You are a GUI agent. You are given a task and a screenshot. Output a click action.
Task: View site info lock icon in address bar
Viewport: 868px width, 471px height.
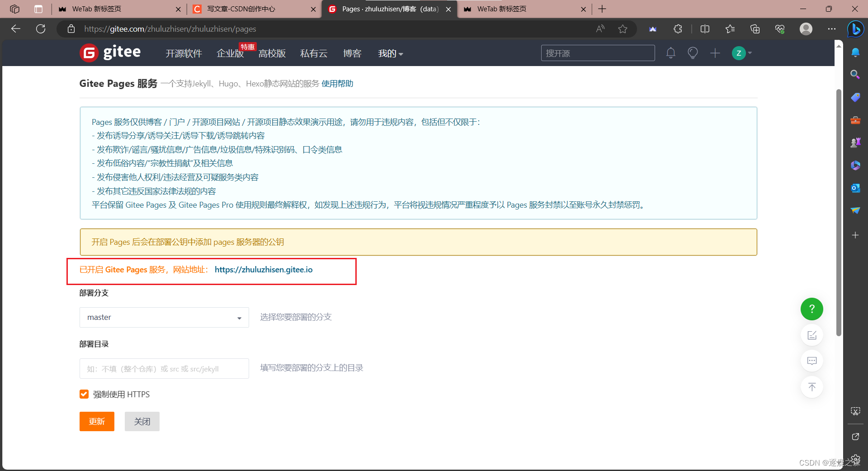(71, 29)
